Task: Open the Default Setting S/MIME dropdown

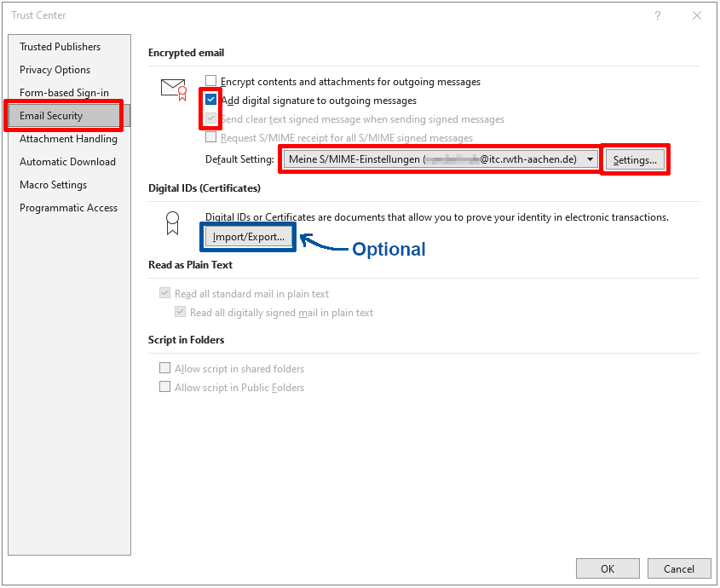Action: [590, 159]
